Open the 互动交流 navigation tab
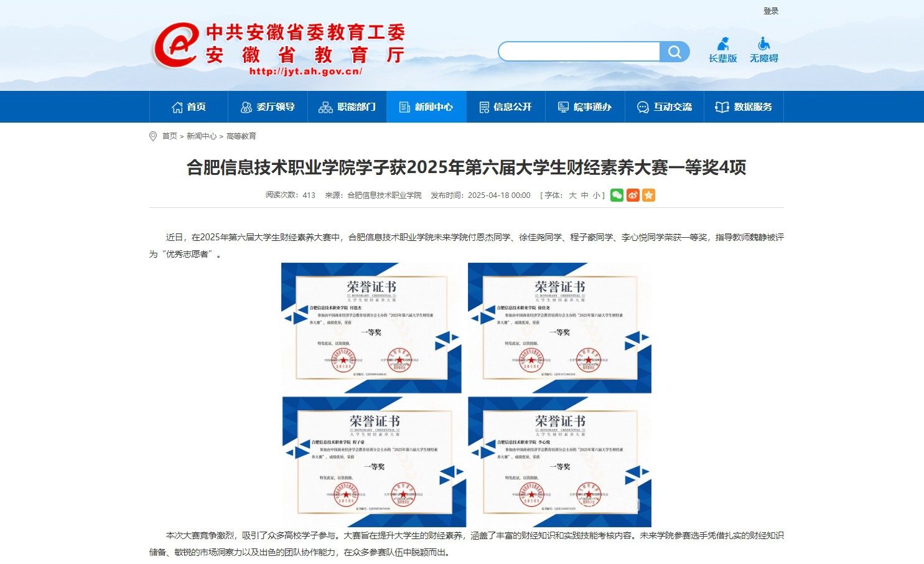 [x=665, y=106]
